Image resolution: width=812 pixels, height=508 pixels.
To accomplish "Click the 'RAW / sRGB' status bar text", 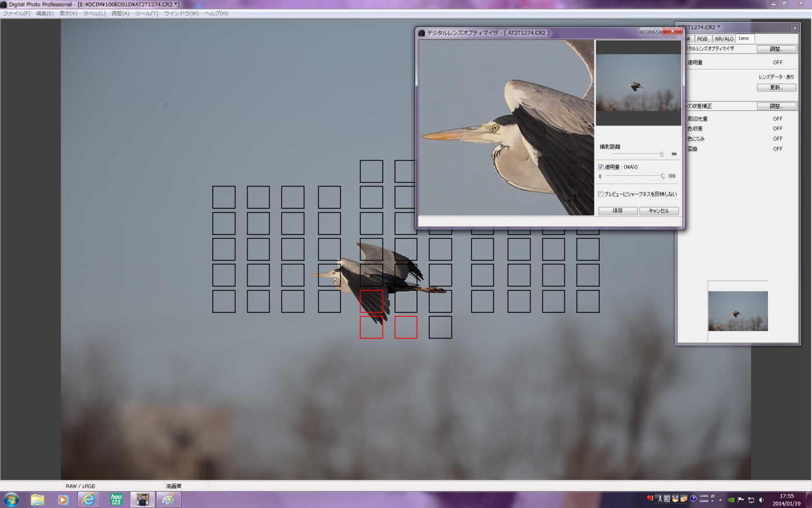I will coord(80,487).
